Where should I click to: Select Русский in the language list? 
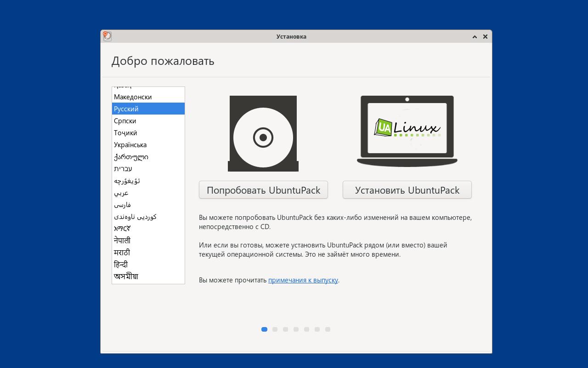point(148,109)
